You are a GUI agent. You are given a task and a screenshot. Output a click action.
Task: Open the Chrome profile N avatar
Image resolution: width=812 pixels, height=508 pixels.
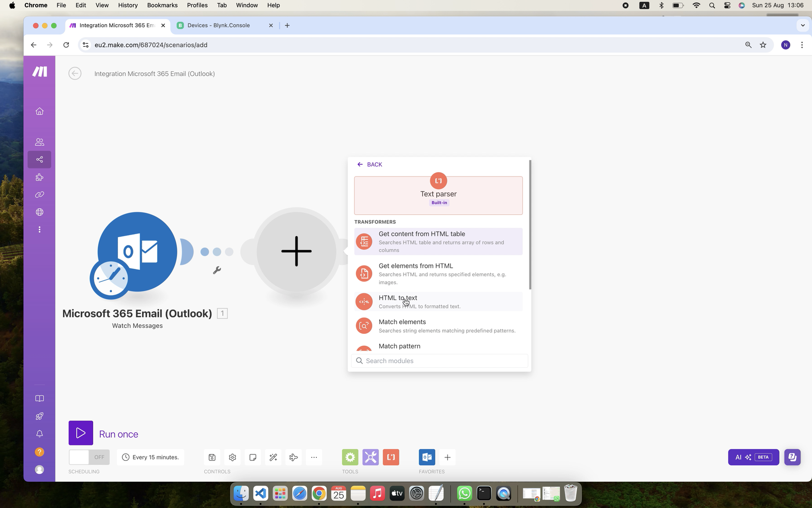(x=785, y=45)
